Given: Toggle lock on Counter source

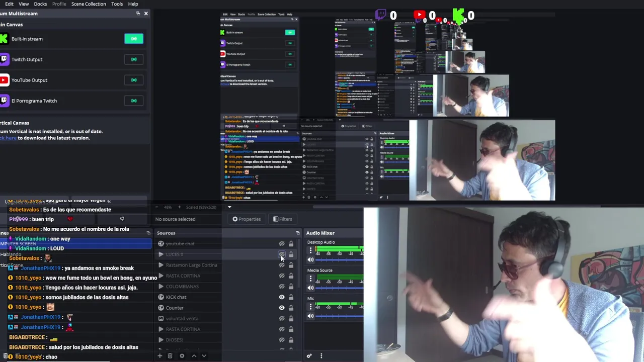Looking at the screenshot, I should [x=291, y=308].
